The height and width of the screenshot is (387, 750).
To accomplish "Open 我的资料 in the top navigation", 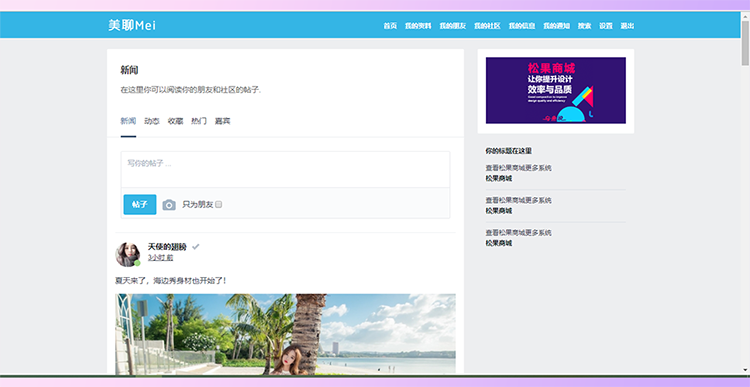I will (x=418, y=26).
